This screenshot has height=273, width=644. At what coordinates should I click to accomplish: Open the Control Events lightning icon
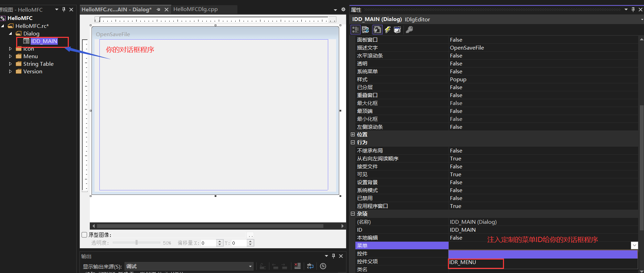pyautogui.click(x=388, y=30)
